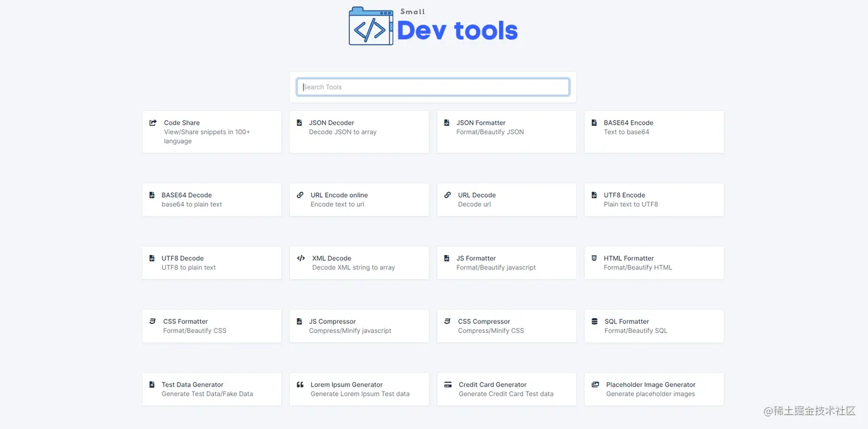Focus the Search Tools input field
This screenshot has height=429, width=868.
[x=433, y=87]
